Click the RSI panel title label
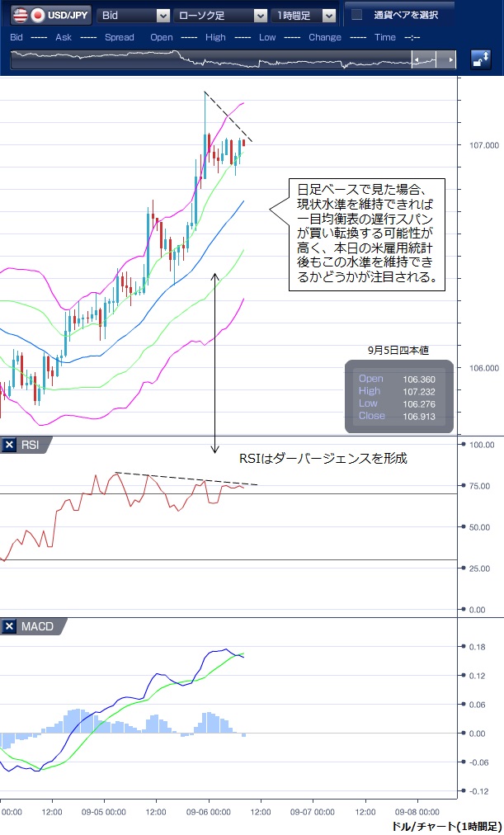This screenshot has height=835, width=504. click(31, 446)
